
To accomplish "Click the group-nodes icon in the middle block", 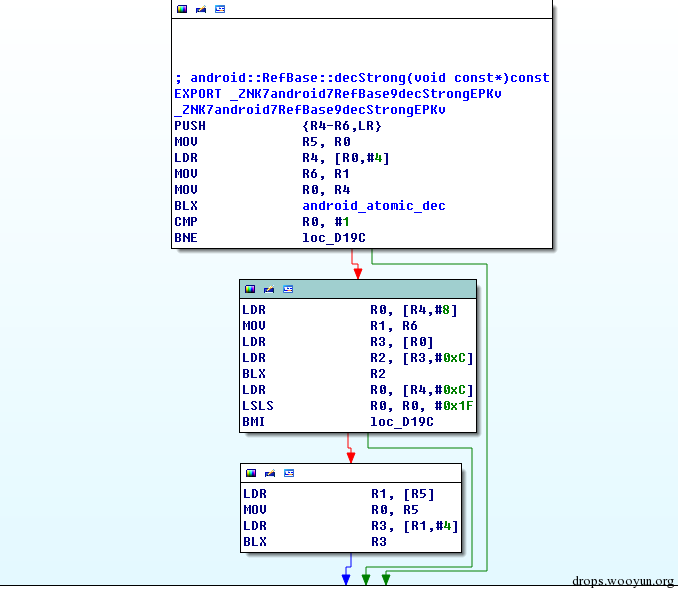I will point(288,289).
